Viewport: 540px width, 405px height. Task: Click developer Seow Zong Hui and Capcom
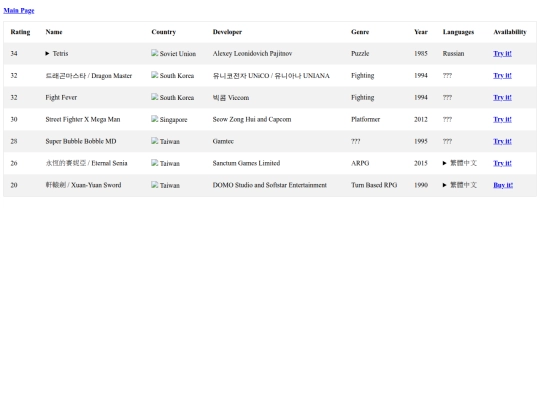tap(252, 120)
